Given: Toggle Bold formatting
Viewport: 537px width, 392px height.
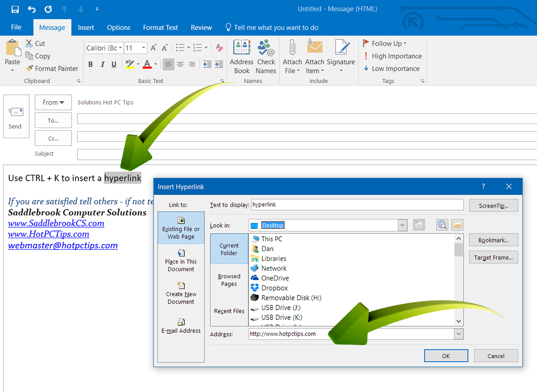Looking at the screenshot, I should tap(90, 64).
